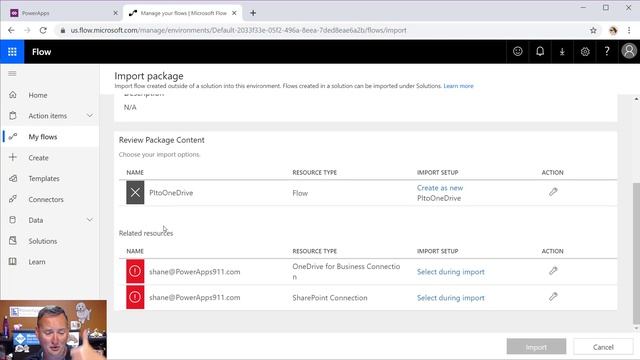Reload the browser page
Viewport: 640px width, 360px height.
point(43,30)
